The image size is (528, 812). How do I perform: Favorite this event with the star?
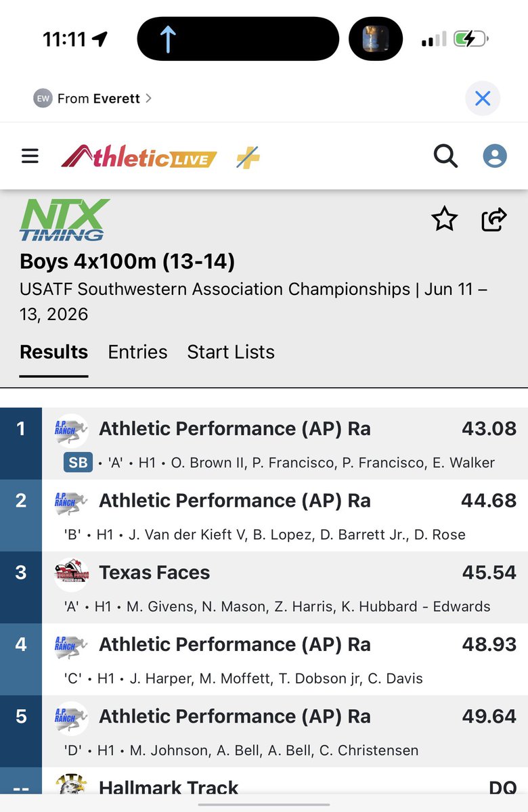coord(445,219)
